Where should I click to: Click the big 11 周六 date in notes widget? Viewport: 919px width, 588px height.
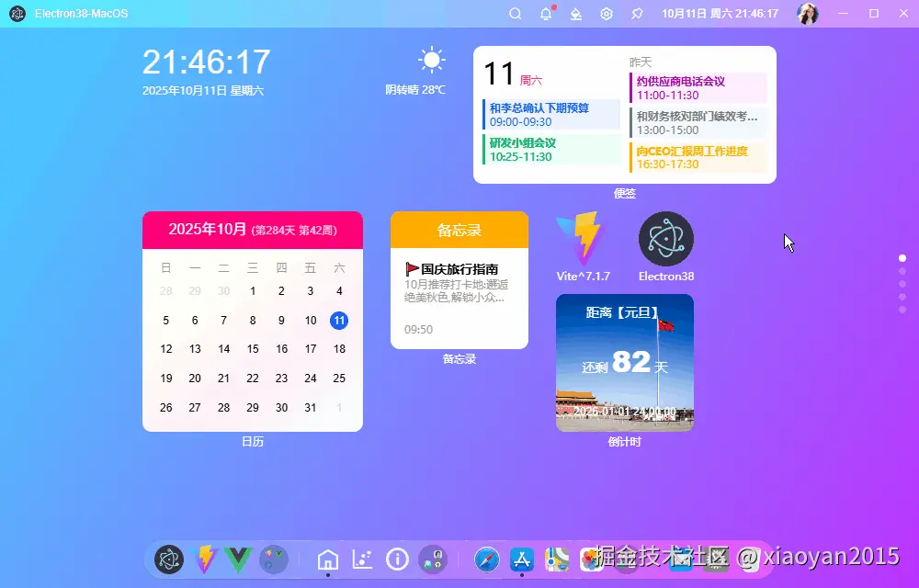pyautogui.click(x=513, y=74)
